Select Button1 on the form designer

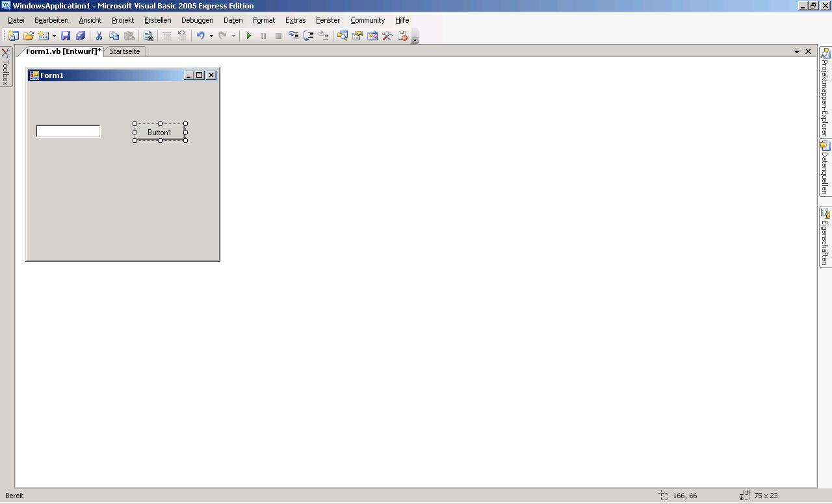point(160,132)
